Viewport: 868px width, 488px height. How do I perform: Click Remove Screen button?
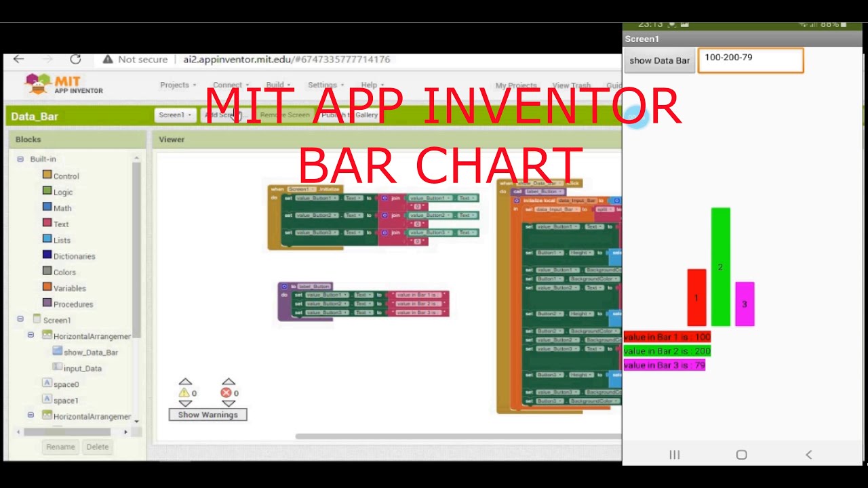(x=285, y=115)
